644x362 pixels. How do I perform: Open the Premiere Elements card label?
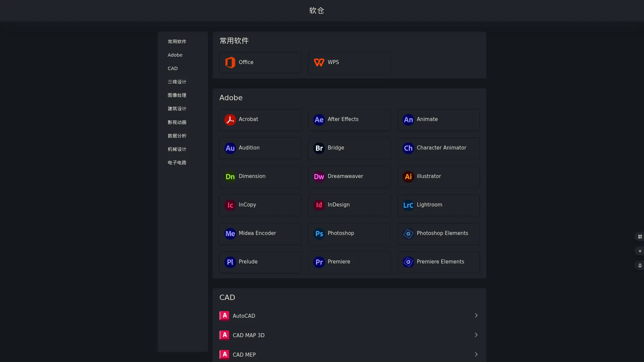(440, 262)
